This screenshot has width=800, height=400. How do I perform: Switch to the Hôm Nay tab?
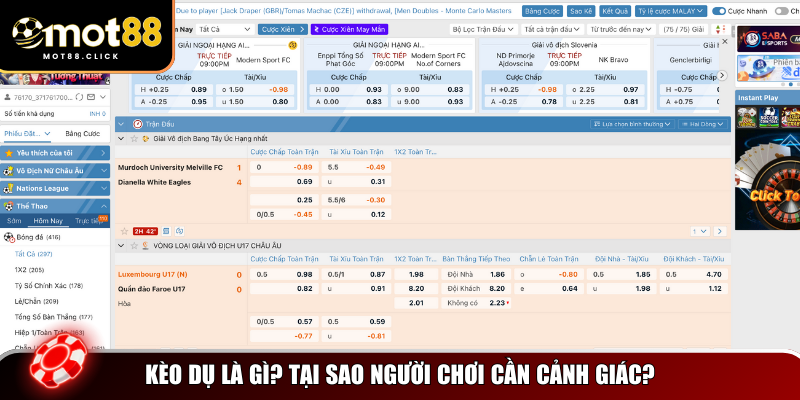pyautogui.click(x=48, y=221)
